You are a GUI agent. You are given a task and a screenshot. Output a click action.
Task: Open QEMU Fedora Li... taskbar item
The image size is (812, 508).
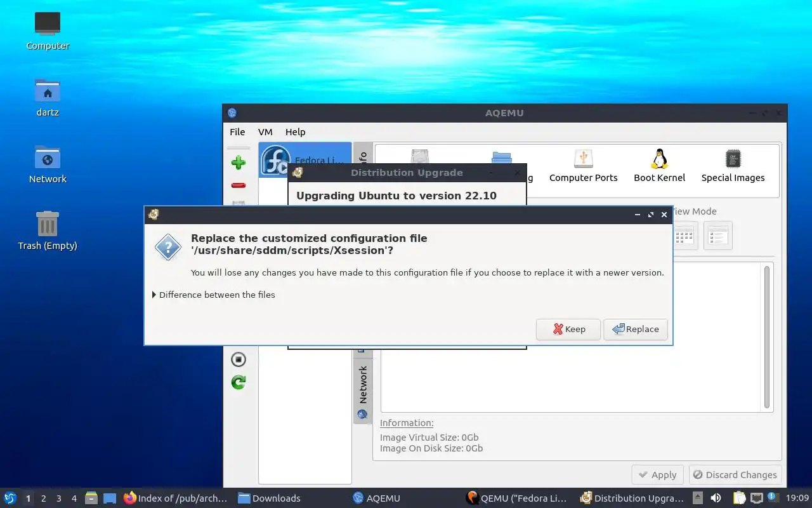tap(516, 498)
